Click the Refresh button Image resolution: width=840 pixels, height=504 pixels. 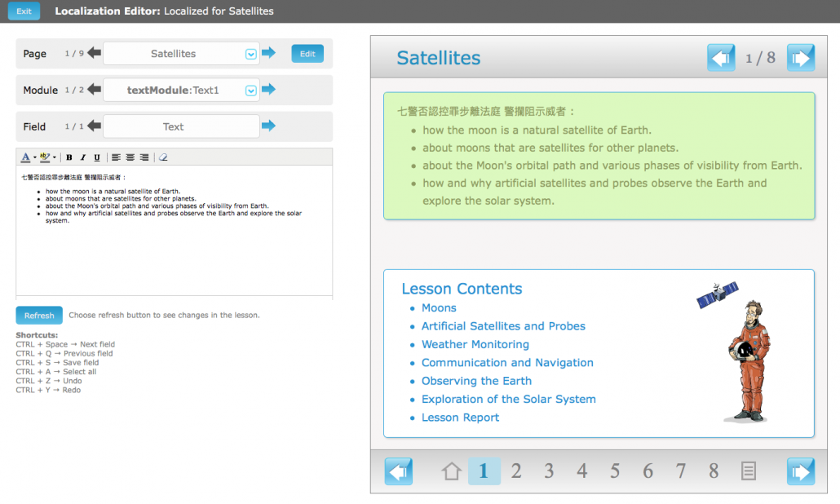[x=39, y=316]
